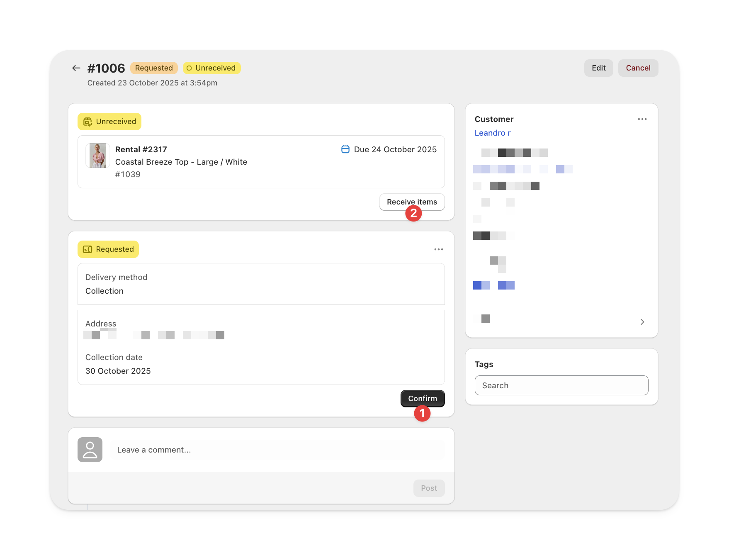Open the Requested section overflow menu
Viewport: 729px width, 560px height.
pos(438,249)
